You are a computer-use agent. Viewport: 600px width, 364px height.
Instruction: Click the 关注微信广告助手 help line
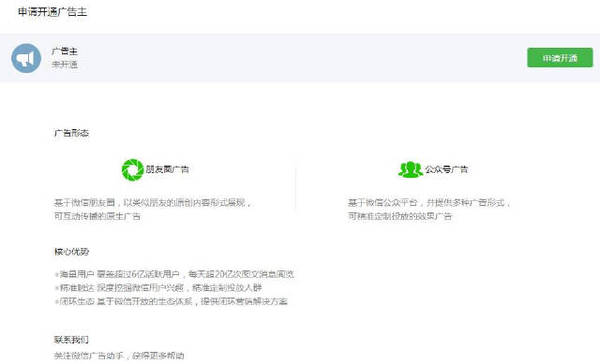[x=119, y=356]
